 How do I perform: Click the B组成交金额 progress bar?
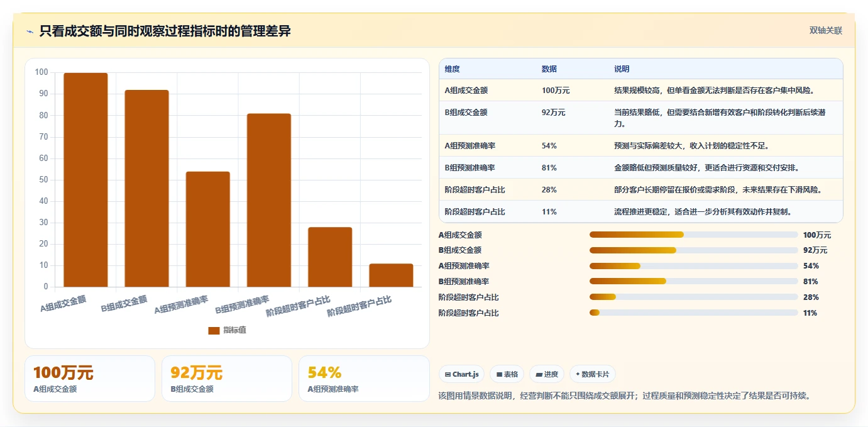pos(693,250)
